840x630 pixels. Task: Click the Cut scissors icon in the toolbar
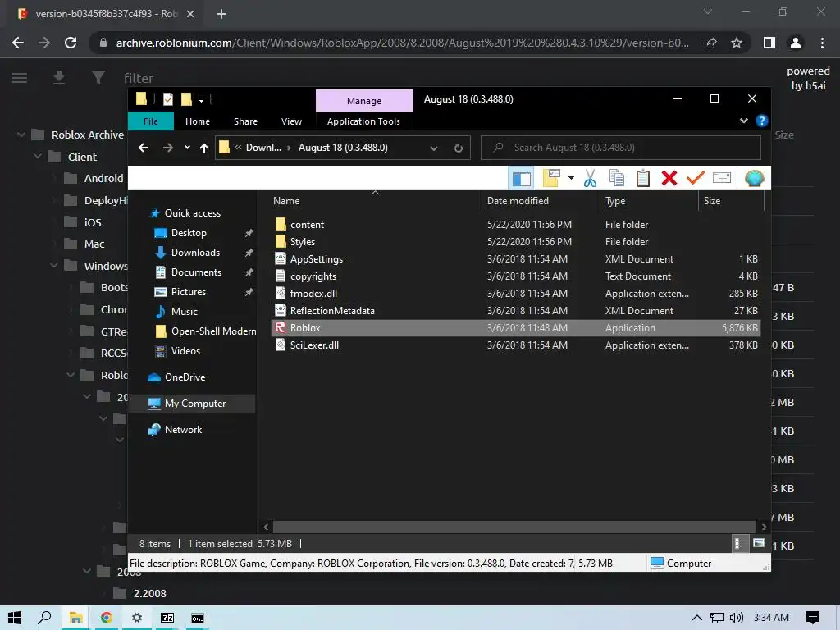click(x=590, y=178)
